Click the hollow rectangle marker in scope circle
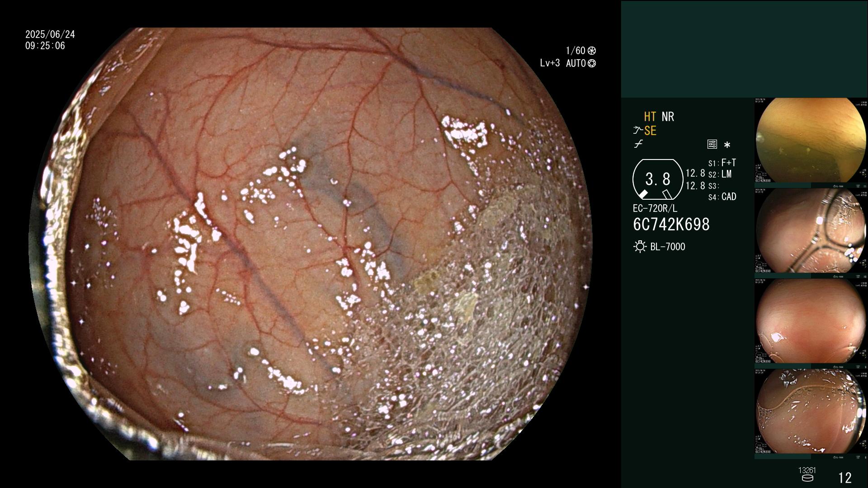 (x=667, y=194)
